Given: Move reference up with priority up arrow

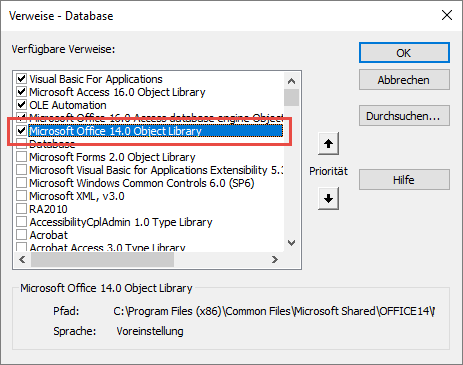Looking at the screenshot, I should point(328,144).
